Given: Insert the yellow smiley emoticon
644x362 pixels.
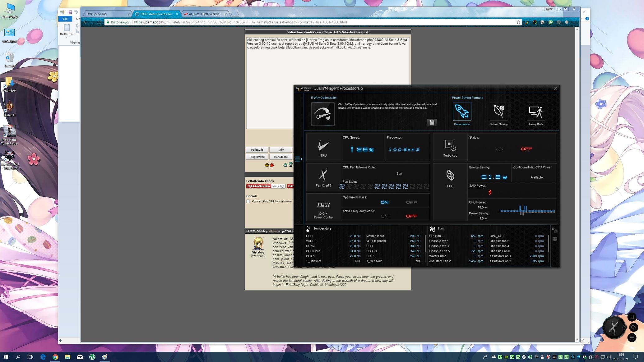Looking at the screenshot, I should (267, 165).
